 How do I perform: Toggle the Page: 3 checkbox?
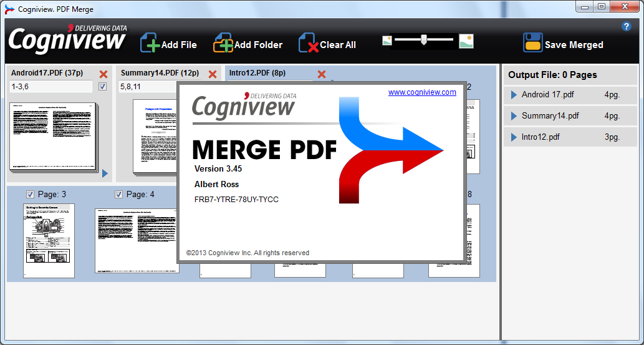[x=30, y=194]
